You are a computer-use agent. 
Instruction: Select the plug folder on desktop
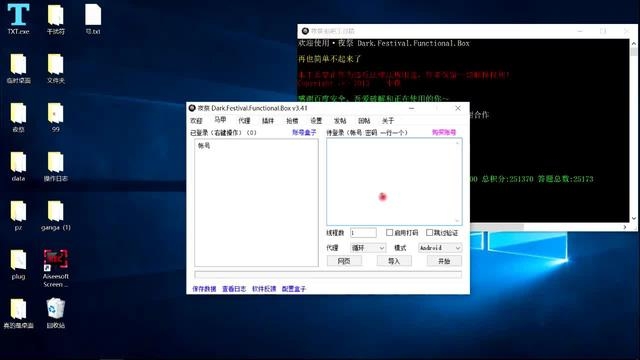coord(18,264)
